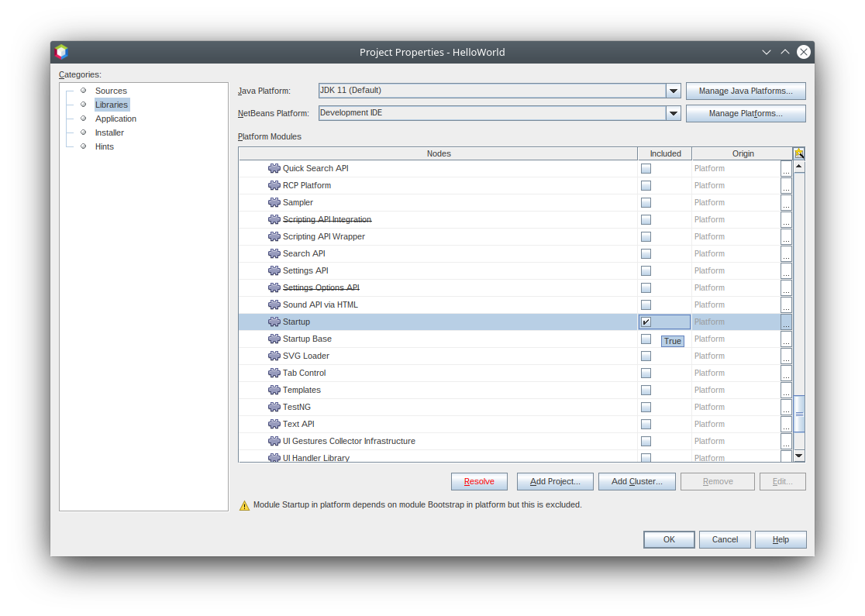
Task: Open ellipsis button for RCP Platform row
Action: click(x=786, y=186)
